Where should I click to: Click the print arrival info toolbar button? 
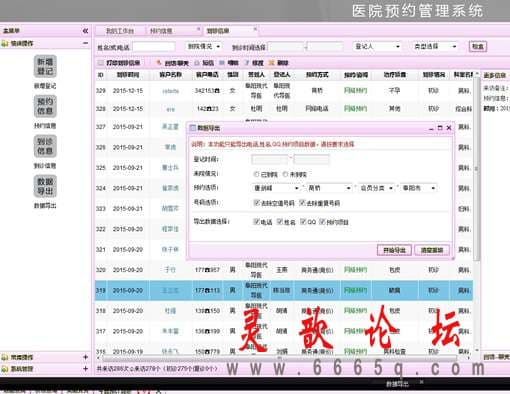pos(119,63)
